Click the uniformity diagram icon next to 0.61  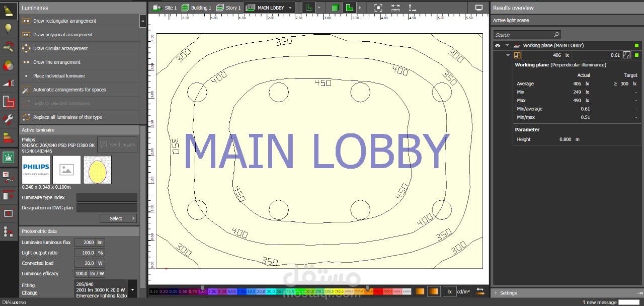pyautogui.click(x=627, y=55)
